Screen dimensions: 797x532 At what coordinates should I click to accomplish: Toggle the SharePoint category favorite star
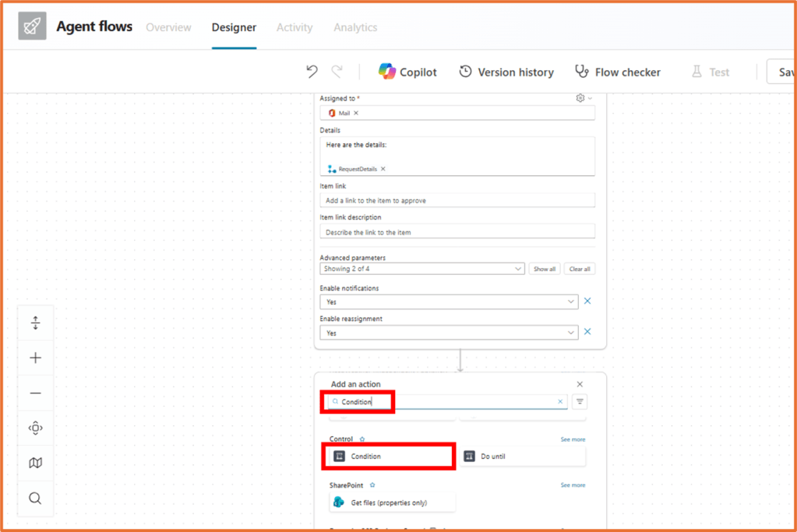(372, 484)
